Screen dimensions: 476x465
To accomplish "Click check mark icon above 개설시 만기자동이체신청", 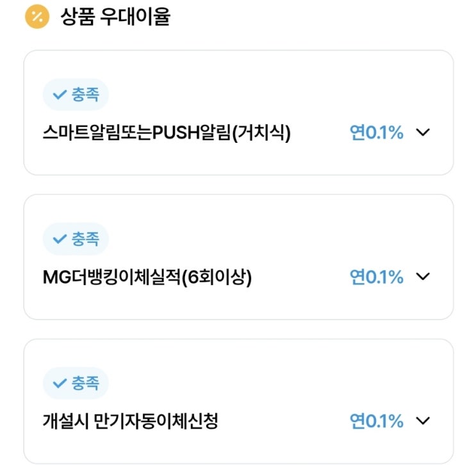I will pos(60,384).
